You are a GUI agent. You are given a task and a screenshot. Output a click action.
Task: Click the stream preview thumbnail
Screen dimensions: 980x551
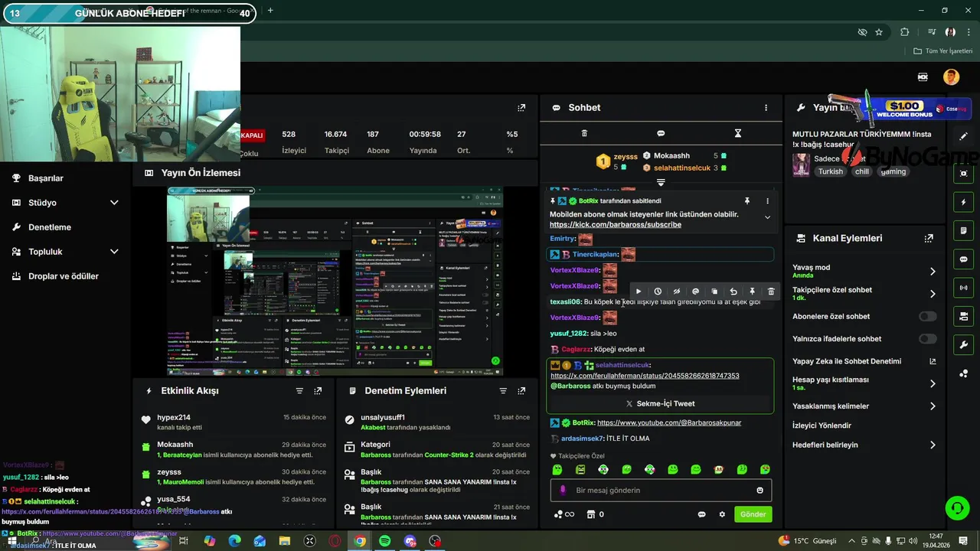tap(335, 281)
